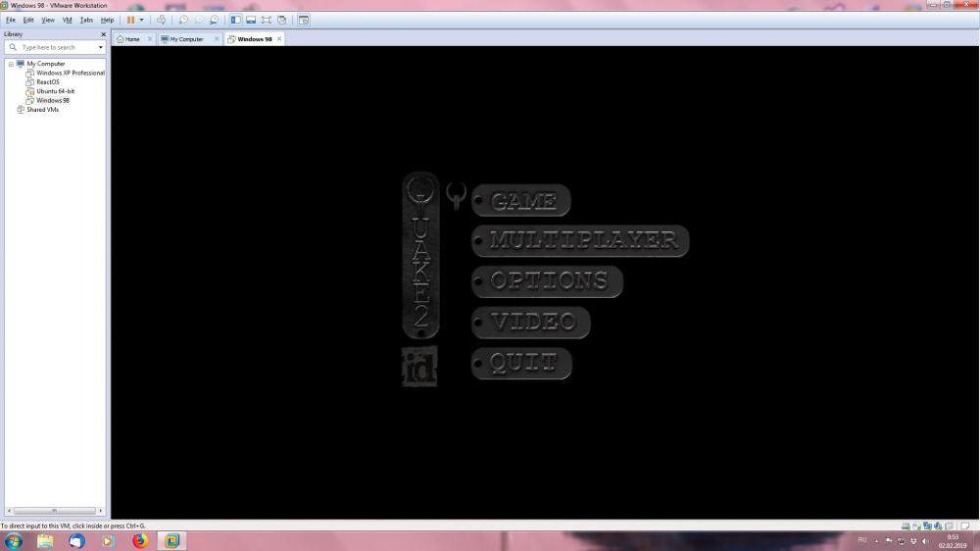Close the Library panel

pyautogui.click(x=103, y=34)
